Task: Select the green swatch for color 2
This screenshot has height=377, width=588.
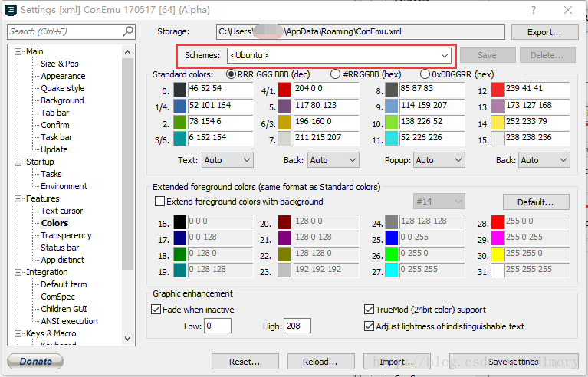Action: tap(180, 123)
